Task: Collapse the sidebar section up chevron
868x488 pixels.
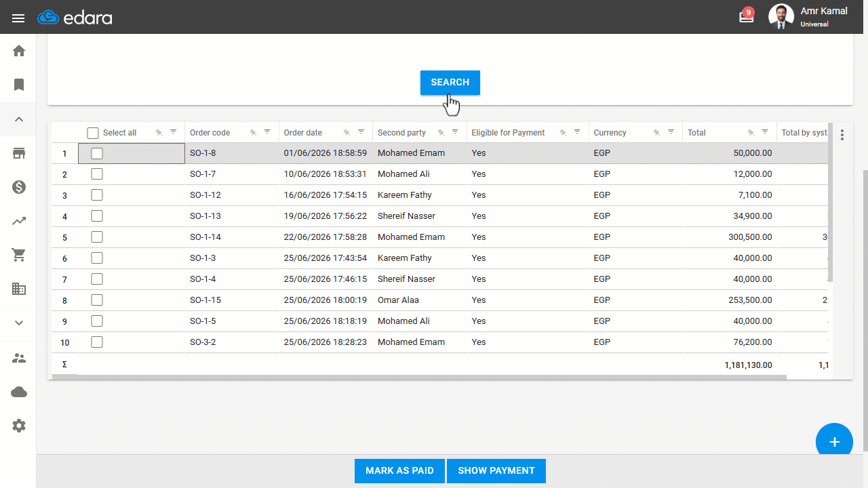Action: point(19,119)
